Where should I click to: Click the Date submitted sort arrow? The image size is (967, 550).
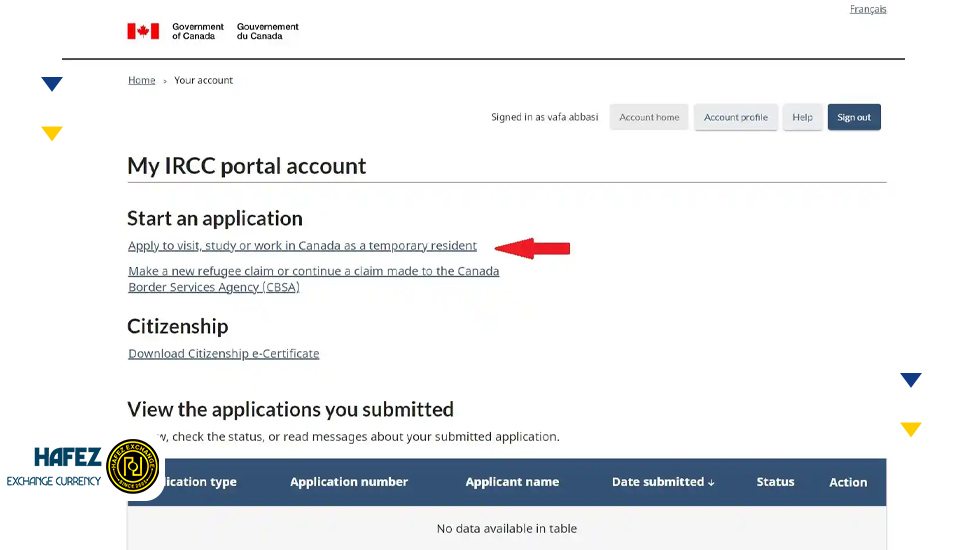tap(711, 483)
